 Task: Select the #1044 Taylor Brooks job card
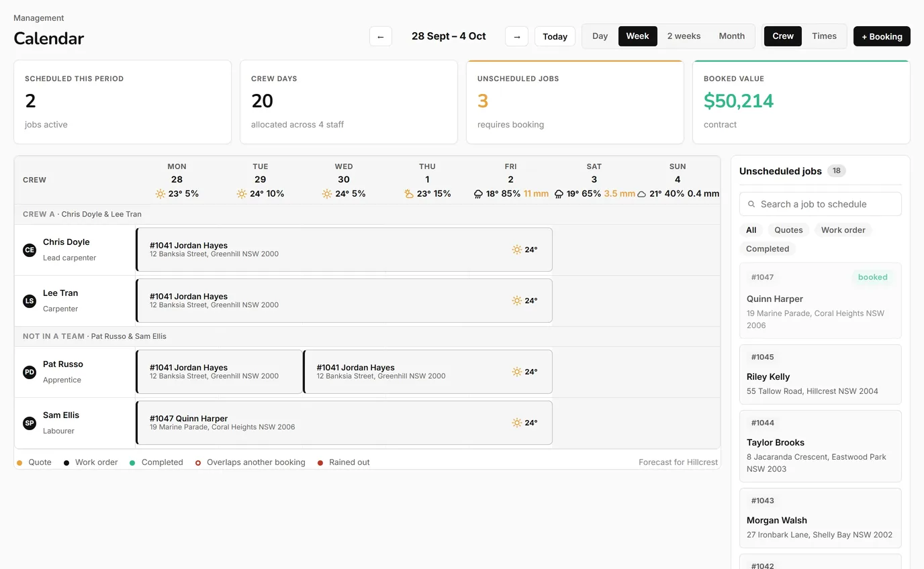pyautogui.click(x=821, y=446)
